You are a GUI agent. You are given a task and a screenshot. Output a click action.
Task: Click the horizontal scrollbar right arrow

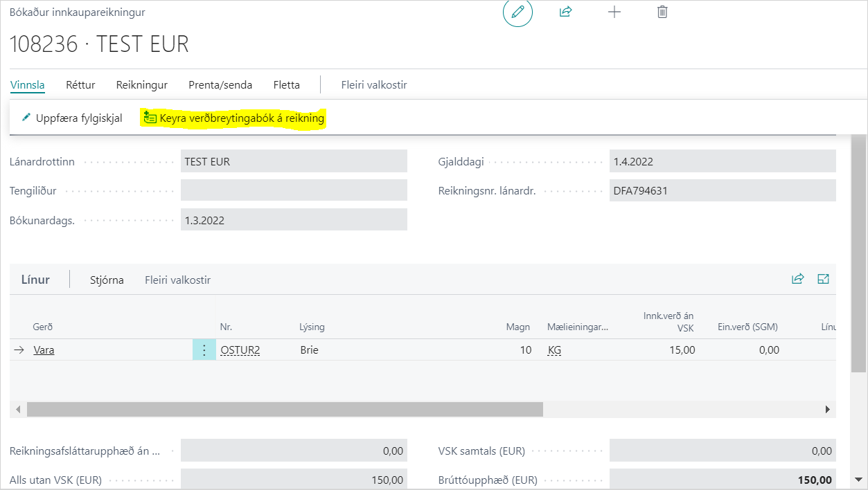point(827,410)
